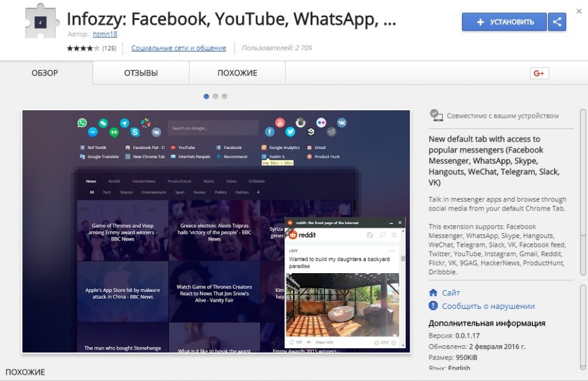588x381 pixels.
Task: Click the Telegram paper-plane icon in the preview
Action: [x=124, y=123]
